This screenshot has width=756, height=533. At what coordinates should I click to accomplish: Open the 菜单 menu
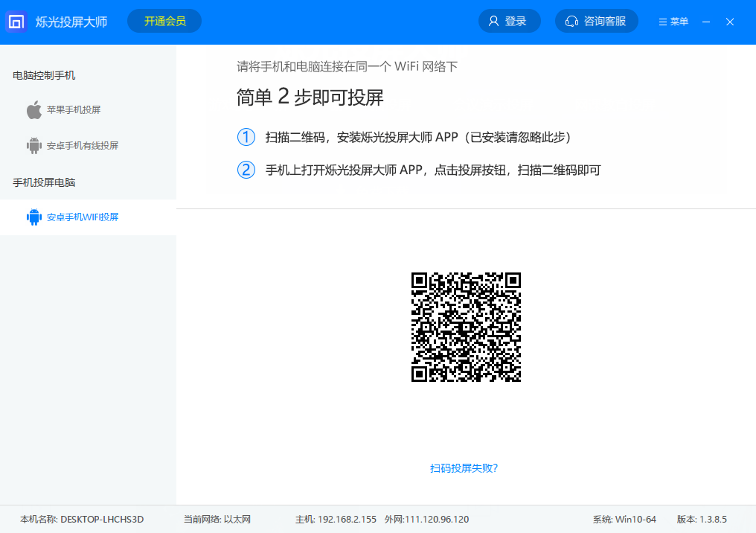[x=673, y=22]
